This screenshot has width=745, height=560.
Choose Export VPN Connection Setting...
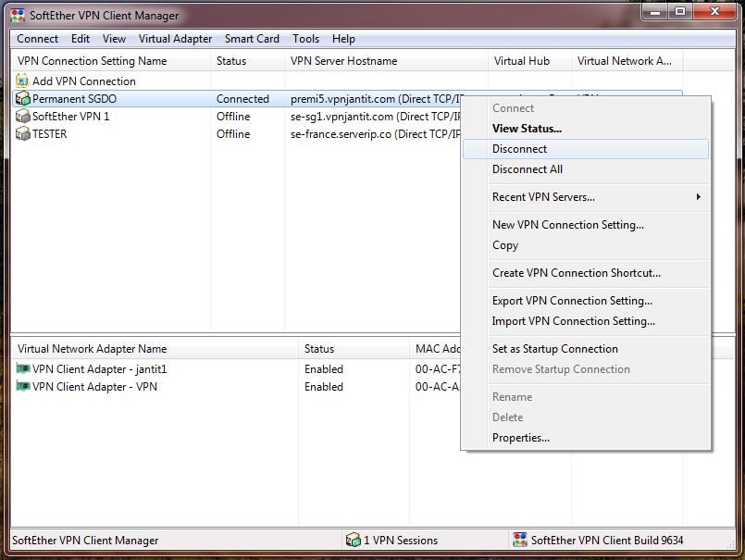point(585,301)
